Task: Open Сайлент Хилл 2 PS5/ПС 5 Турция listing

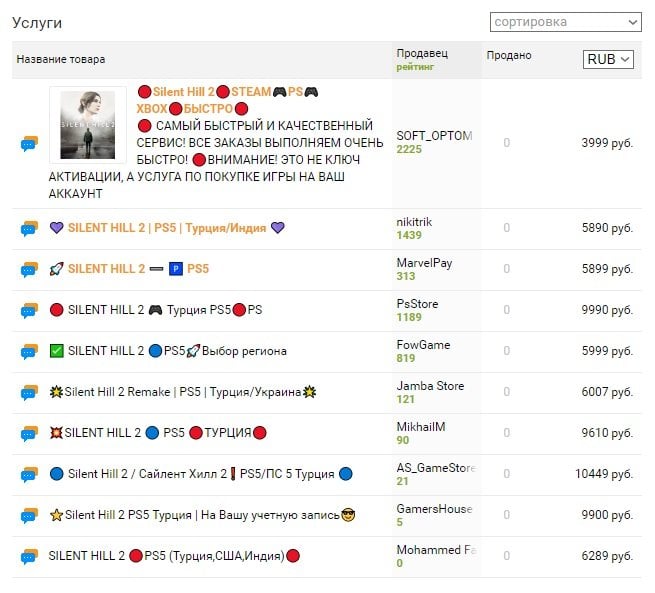Action: pyautogui.click(x=201, y=474)
